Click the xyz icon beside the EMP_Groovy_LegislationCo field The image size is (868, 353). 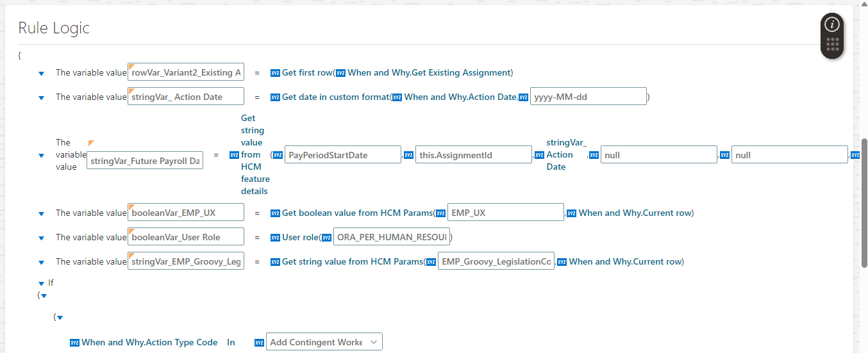pyautogui.click(x=431, y=262)
